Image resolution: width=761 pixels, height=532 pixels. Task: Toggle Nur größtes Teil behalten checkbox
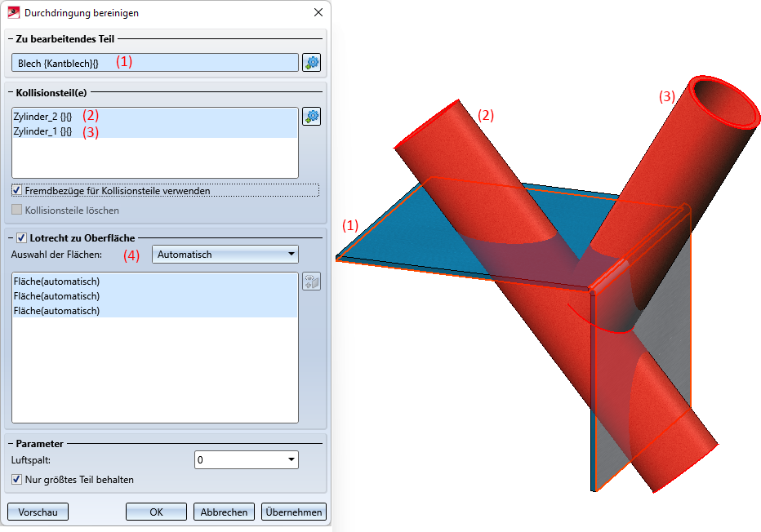[x=17, y=479]
